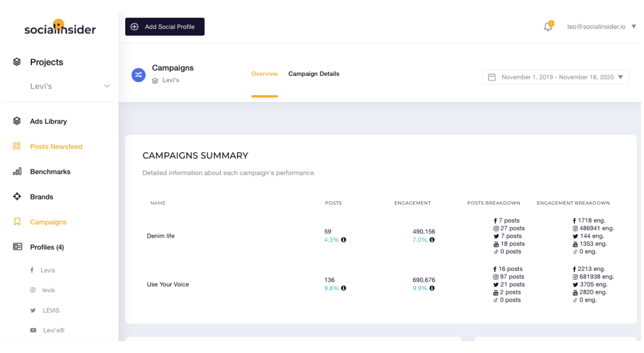The image size is (644, 353).
Task: Click the blue Campaigns shuffle icon
Action: click(139, 75)
